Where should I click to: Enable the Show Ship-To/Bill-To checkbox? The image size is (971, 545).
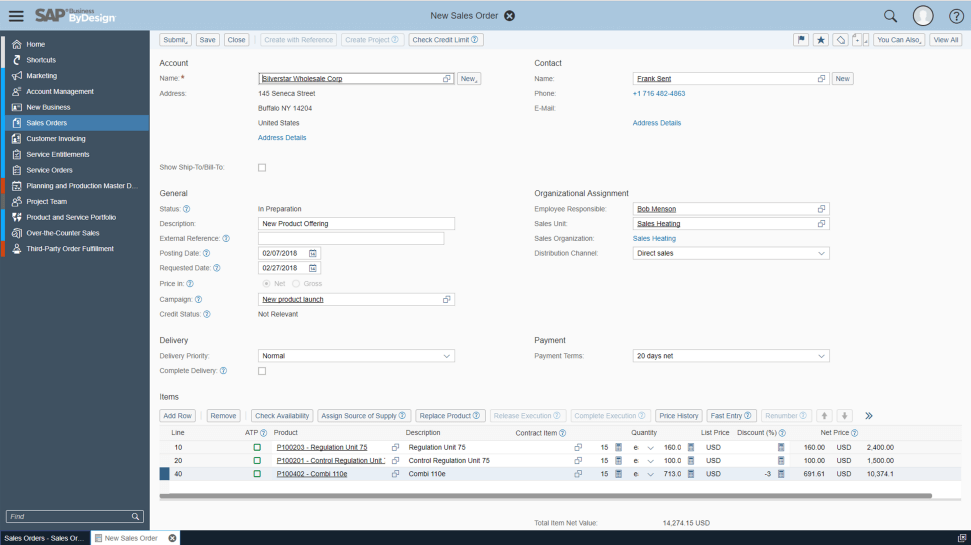[262, 167]
